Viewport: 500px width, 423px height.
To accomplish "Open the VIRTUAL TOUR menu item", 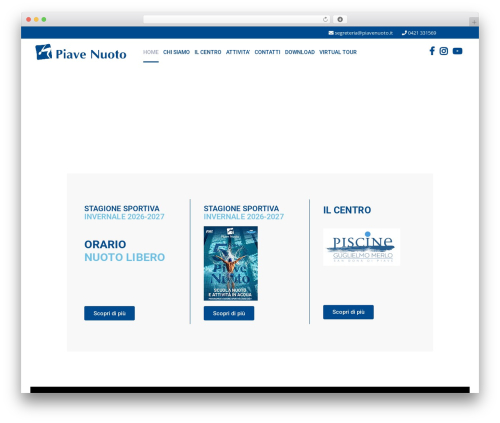I will click(x=338, y=52).
